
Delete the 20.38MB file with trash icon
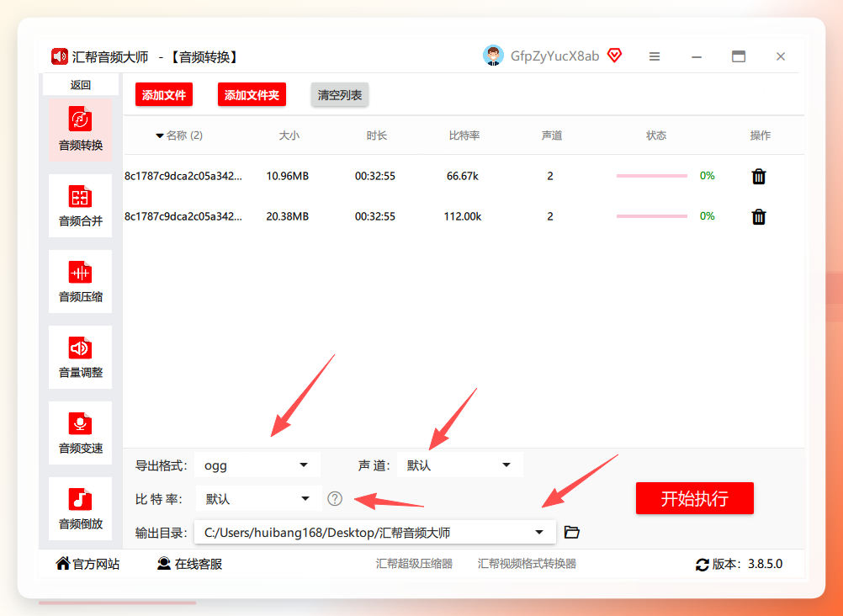[x=759, y=216]
